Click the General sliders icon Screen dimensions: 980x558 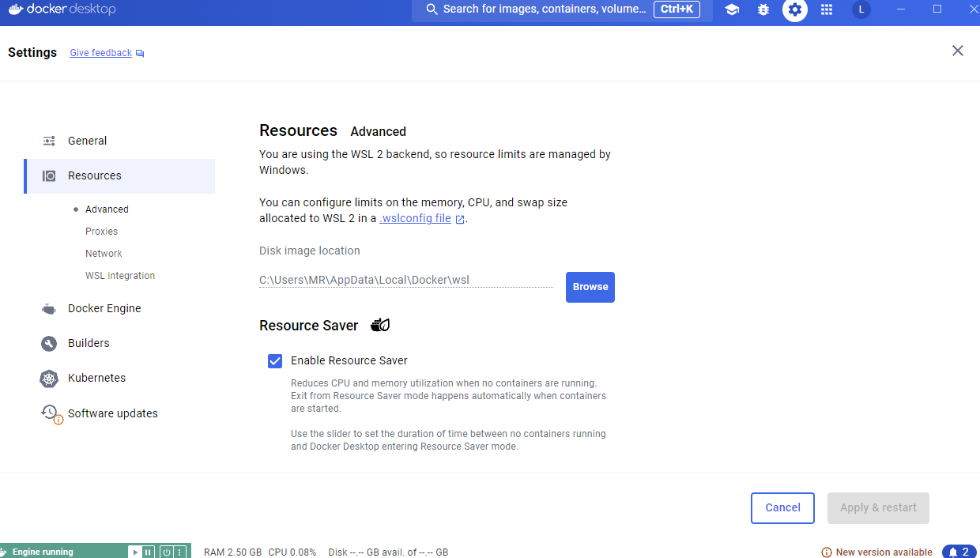pos(49,141)
